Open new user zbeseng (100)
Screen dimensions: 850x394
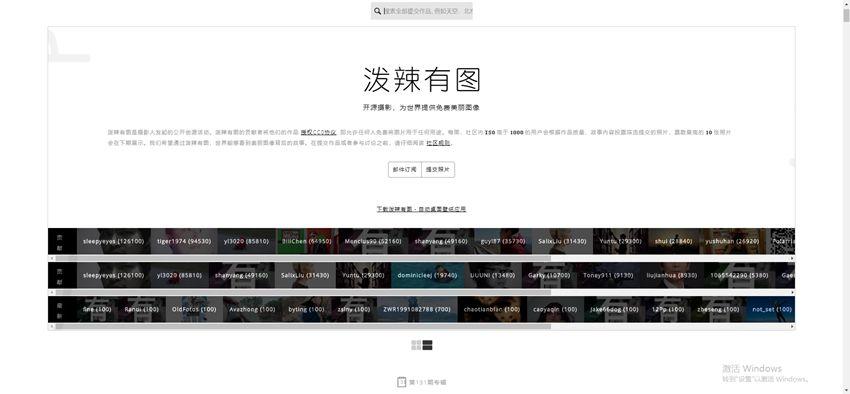point(718,309)
